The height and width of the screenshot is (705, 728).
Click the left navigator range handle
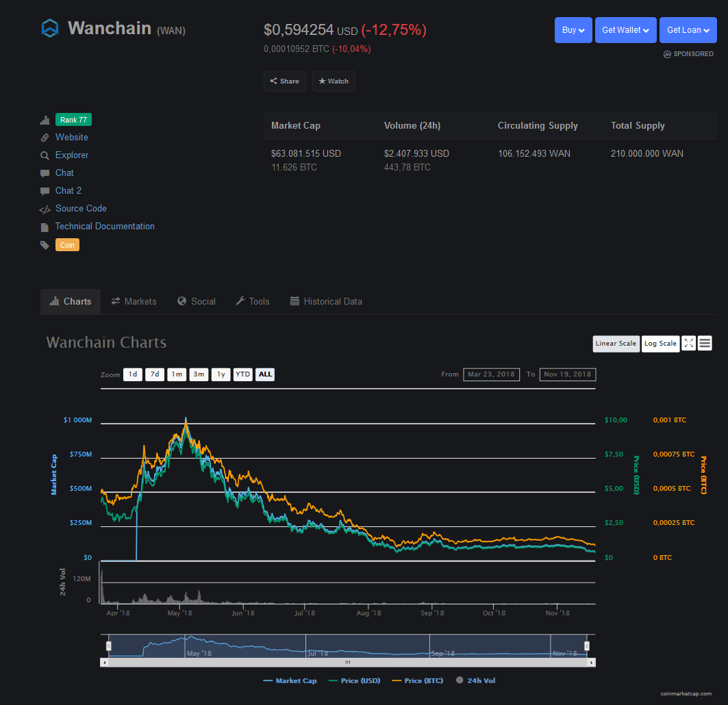point(109,646)
